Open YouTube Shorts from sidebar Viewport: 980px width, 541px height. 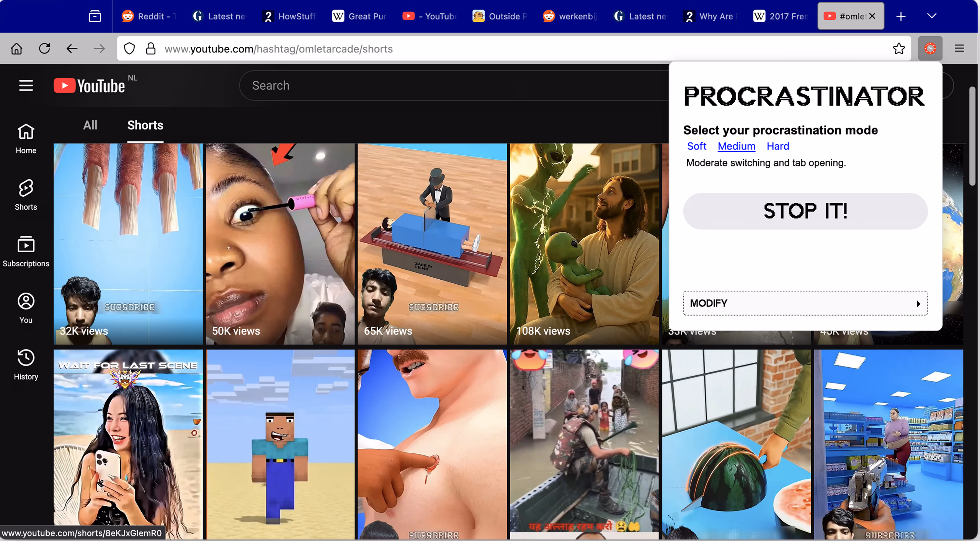click(x=26, y=194)
